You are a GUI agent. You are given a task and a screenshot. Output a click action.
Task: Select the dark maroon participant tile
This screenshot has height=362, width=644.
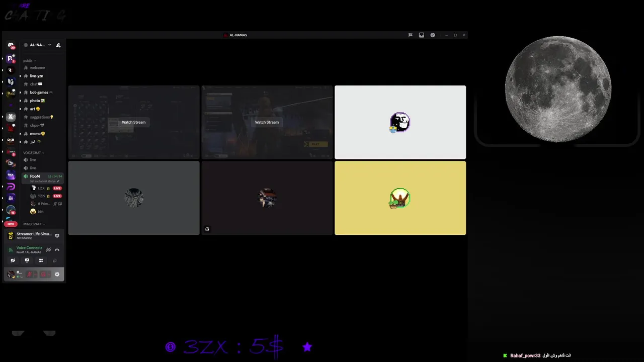(x=267, y=198)
